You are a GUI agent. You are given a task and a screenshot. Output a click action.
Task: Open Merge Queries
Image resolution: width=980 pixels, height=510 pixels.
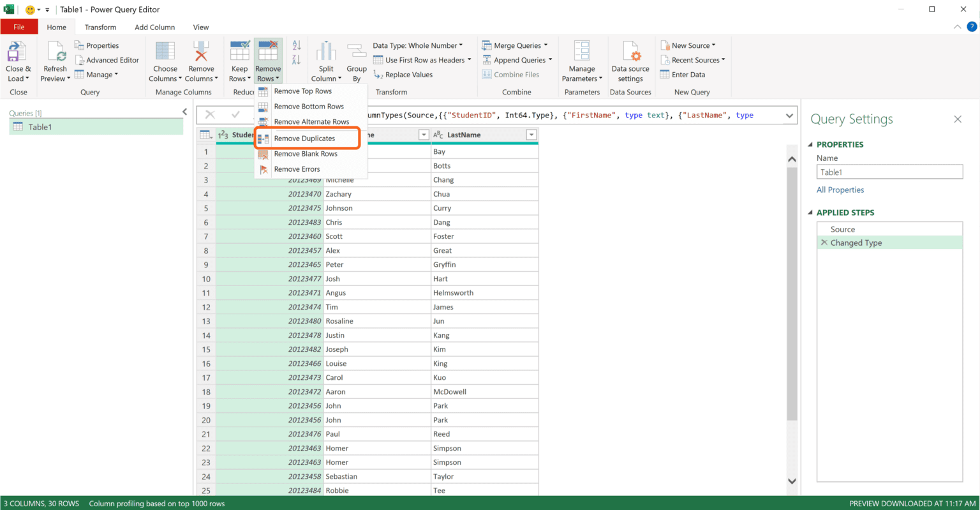(515, 45)
